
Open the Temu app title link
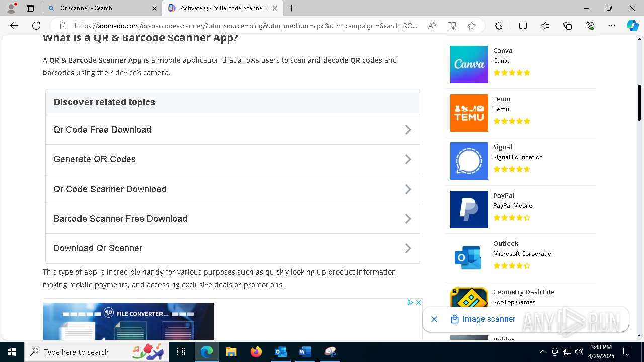click(x=501, y=99)
